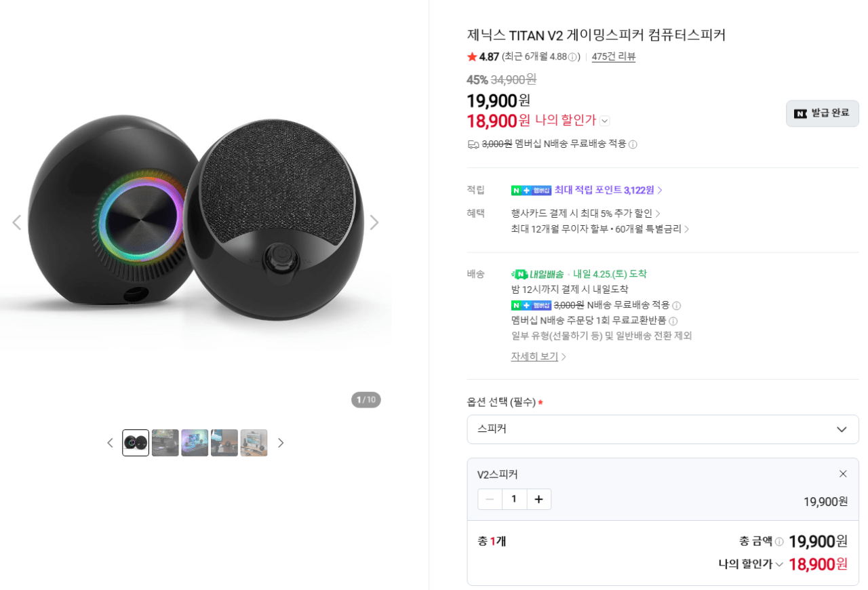Increase quantity with the plus button
This screenshot has height=590, width=868.
point(538,498)
